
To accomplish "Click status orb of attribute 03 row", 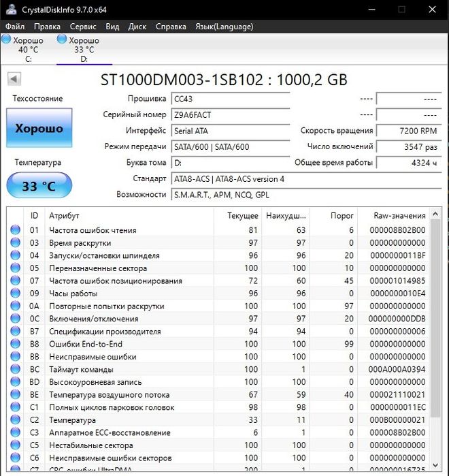I will tap(16, 242).
